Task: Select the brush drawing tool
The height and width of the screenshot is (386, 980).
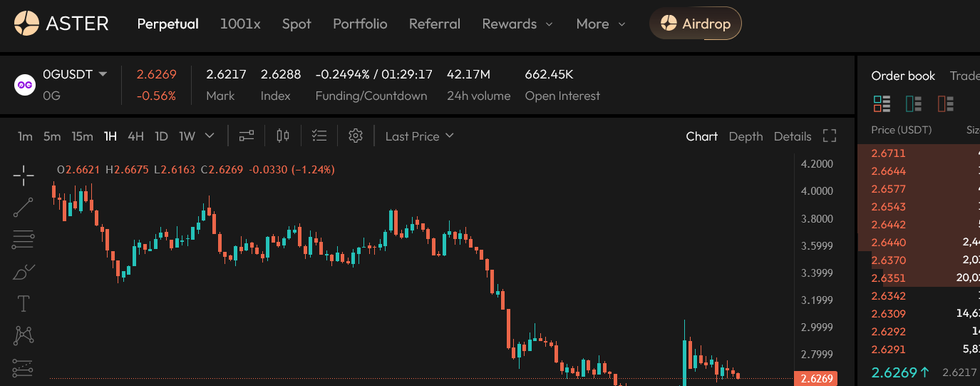Action: pyautogui.click(x=24, y=272)
